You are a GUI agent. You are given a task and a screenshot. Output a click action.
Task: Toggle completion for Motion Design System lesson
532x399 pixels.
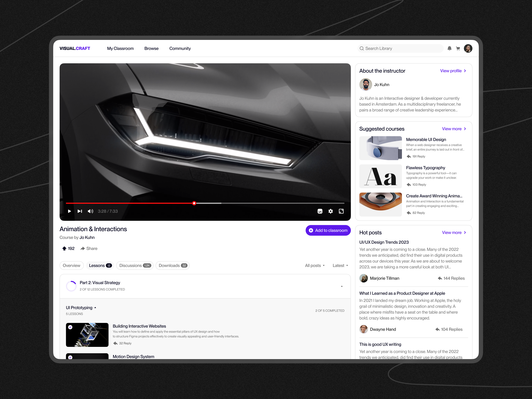(70, 357)
